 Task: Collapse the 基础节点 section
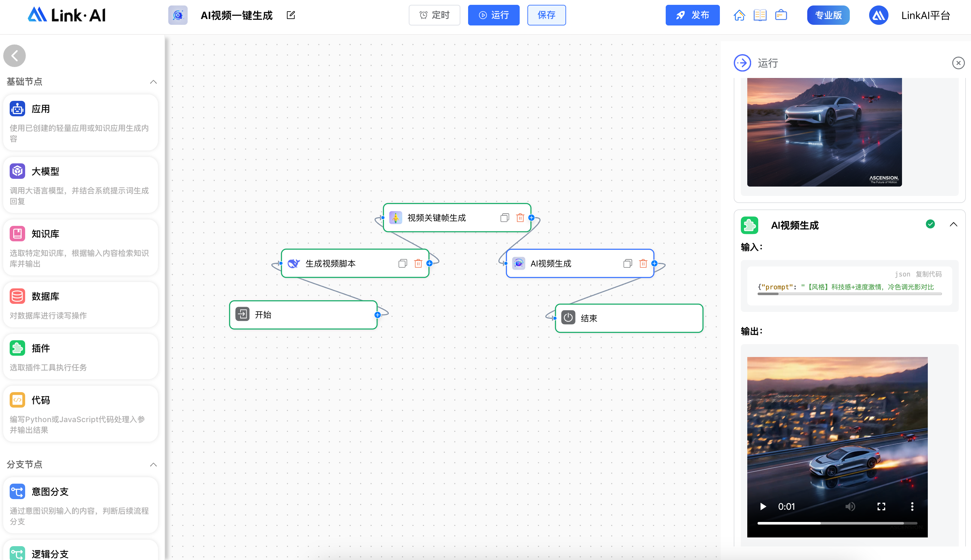(153, 82)
